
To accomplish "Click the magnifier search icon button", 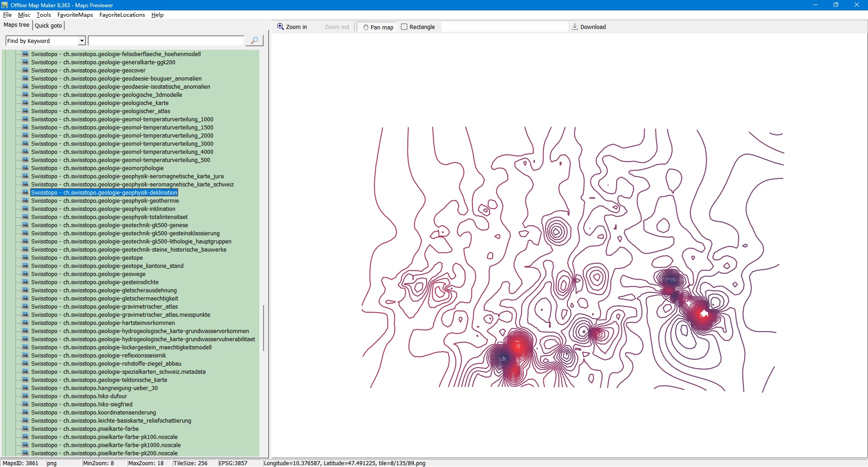I will click(x=254, y=41).
